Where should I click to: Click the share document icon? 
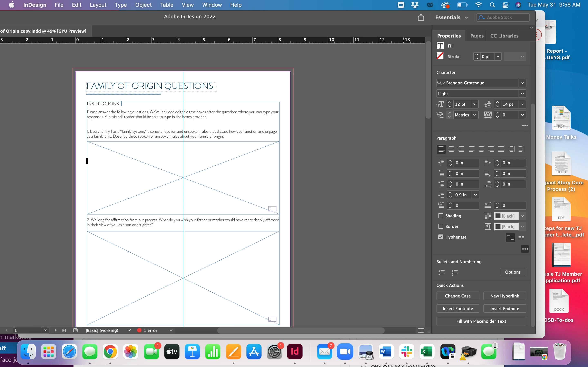tap(421, 17)
